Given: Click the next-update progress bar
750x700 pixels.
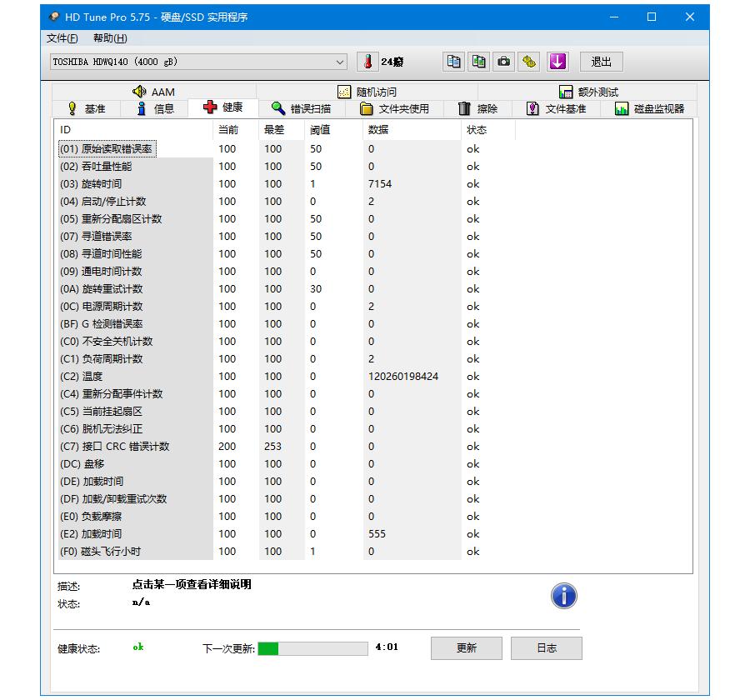Looking at the screenshot, I should pyautogui.click(x=312, y=648).
